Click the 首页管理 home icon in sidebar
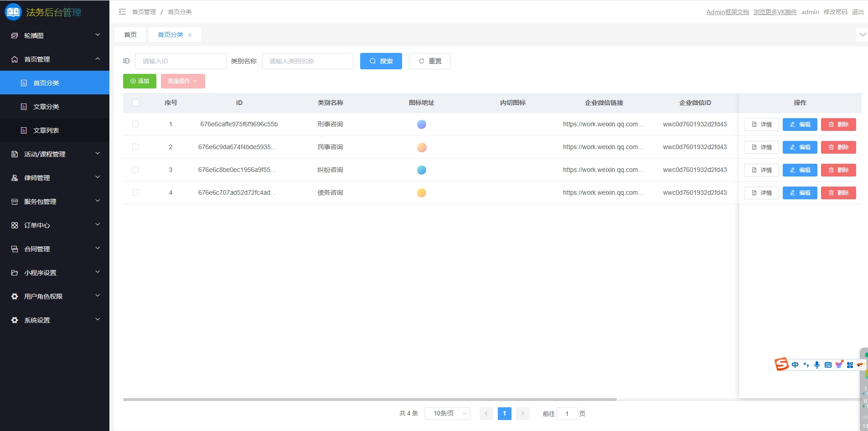This screenshot has width=868, height=431. tap(15, 59)
